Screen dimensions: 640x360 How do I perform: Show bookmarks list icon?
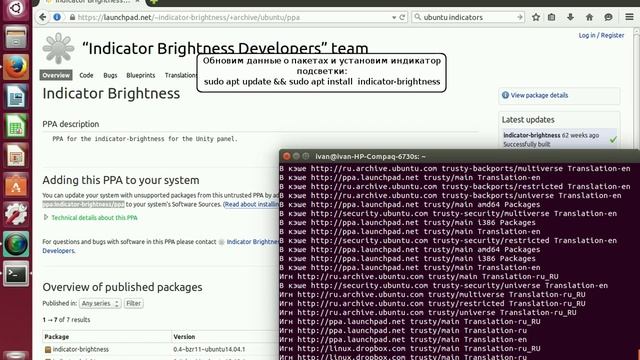point(551,17)
